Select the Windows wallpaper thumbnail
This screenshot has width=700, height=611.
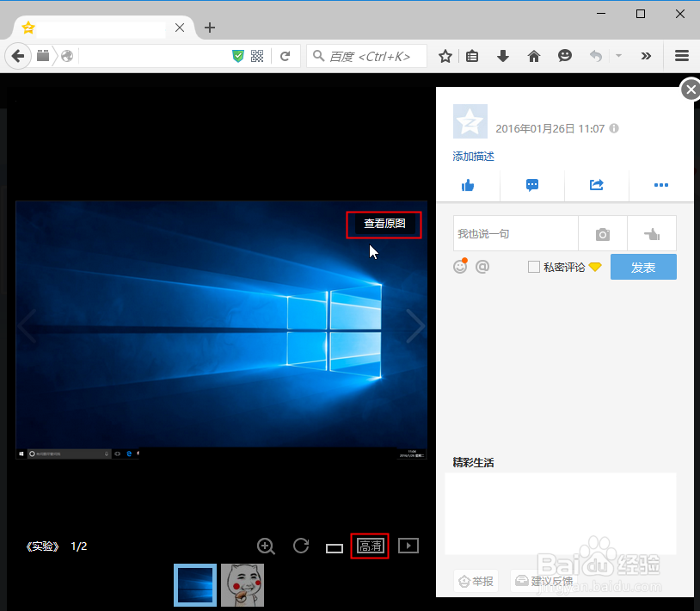click(x=195, y=585)
